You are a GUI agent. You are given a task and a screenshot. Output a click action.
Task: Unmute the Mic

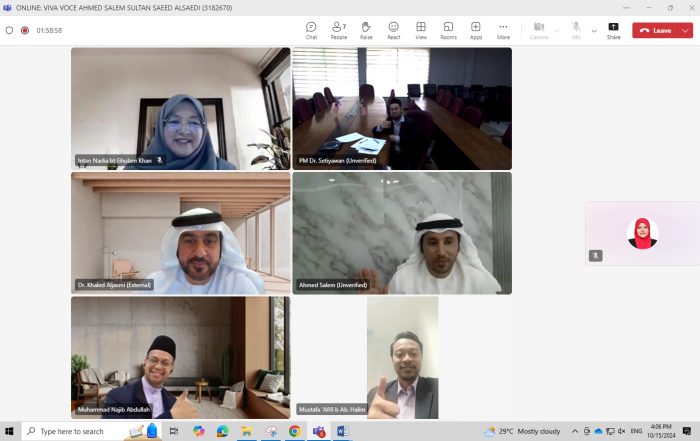(576, 30)
